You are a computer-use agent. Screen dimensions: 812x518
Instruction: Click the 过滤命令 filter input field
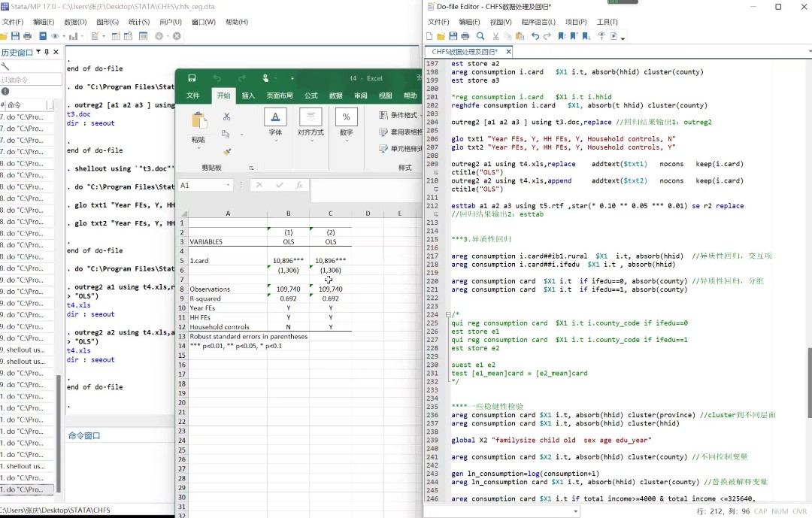pyautogui.click(x=30, y=80)
